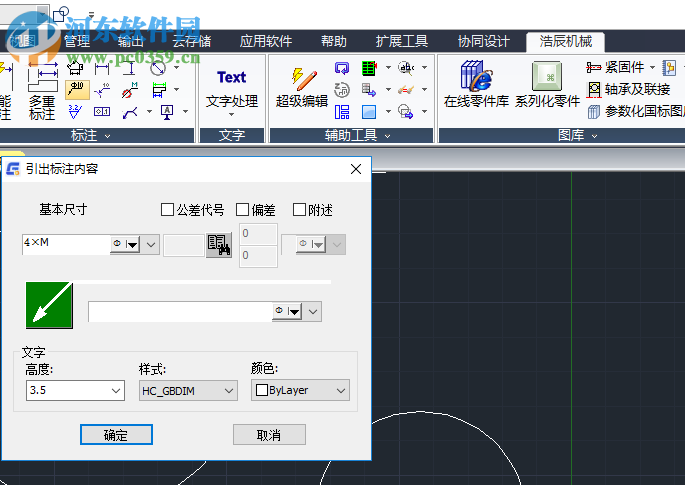Click the abc magnifier find-text icon
Screen dimensions: 685x485
click(406, 68)
